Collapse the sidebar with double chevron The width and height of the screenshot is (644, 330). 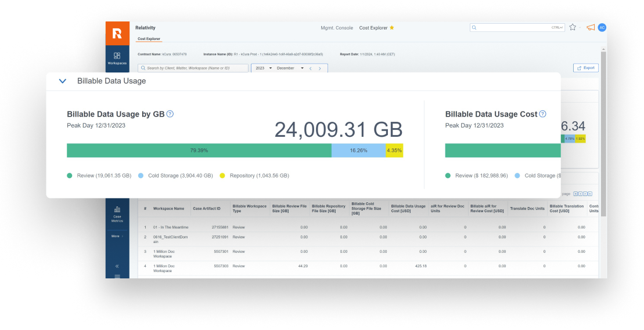click(x=117, y=266)
